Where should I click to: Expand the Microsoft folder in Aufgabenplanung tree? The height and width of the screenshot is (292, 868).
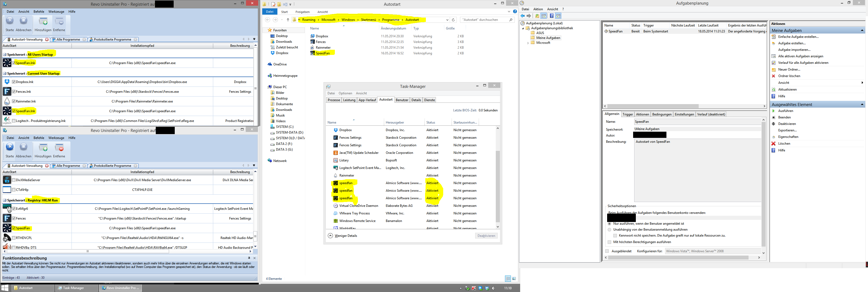click(528, 43)
